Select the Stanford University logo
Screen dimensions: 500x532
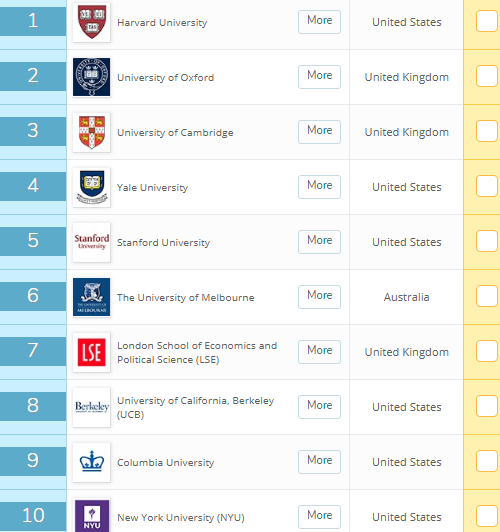tap(92, 242)
